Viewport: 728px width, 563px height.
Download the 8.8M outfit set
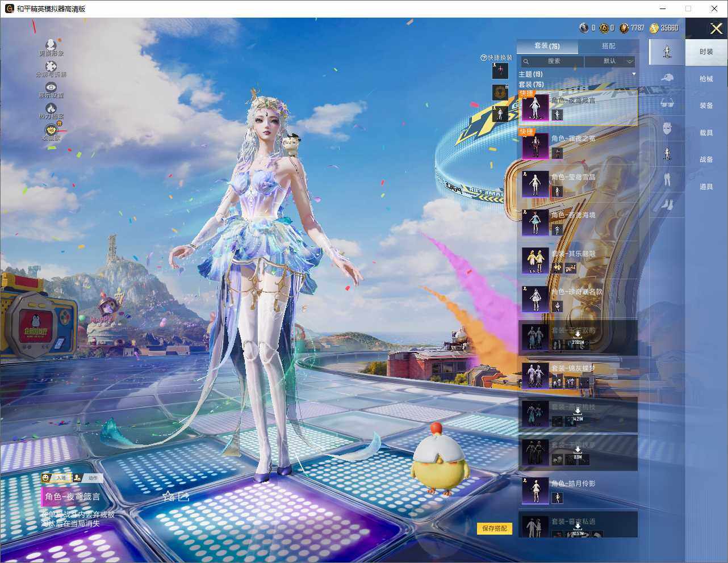[x=578, y=453]
